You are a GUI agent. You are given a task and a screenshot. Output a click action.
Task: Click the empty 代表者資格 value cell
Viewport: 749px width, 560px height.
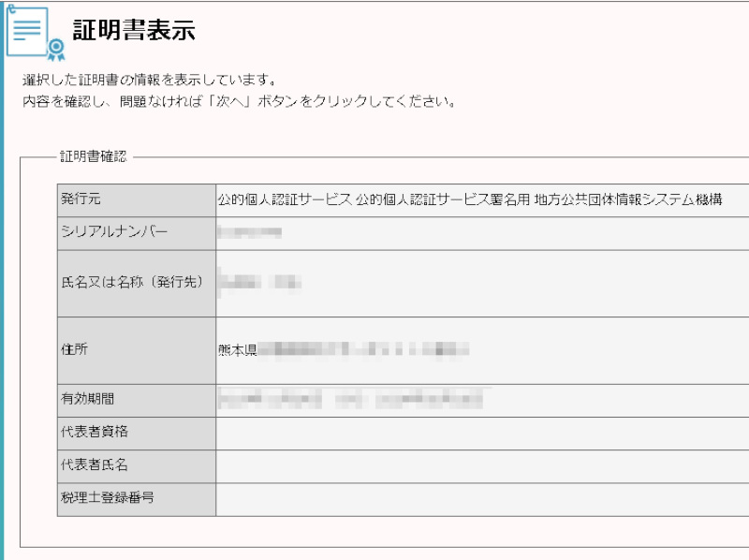[482, 433]
